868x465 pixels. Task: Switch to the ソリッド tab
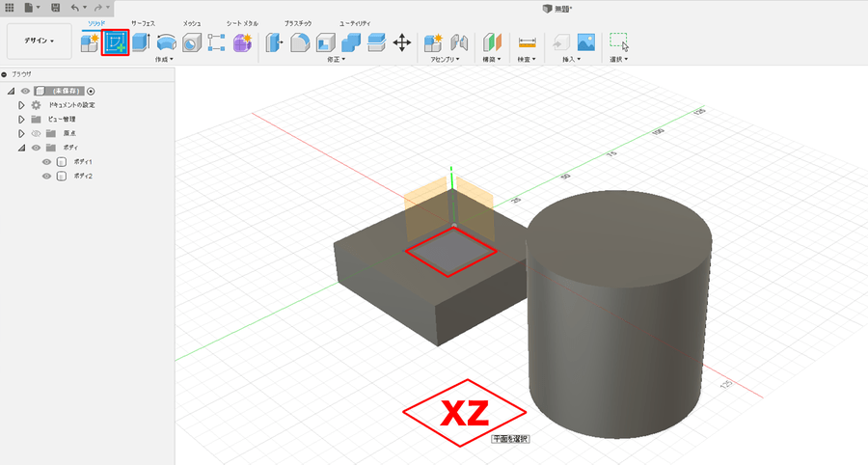pos(96,23)
